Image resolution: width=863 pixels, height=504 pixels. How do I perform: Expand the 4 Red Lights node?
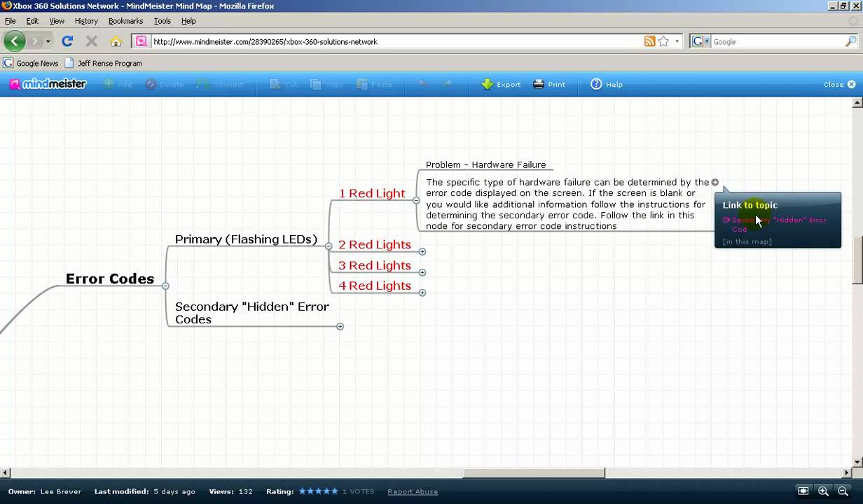pyautogui.click(x=422, y=293)
